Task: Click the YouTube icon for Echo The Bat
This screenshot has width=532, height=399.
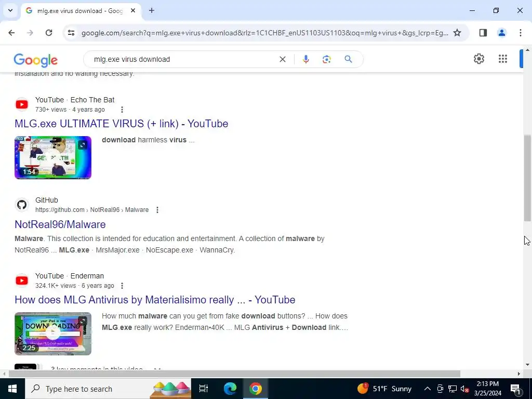Action: click(x=22, y=104)
